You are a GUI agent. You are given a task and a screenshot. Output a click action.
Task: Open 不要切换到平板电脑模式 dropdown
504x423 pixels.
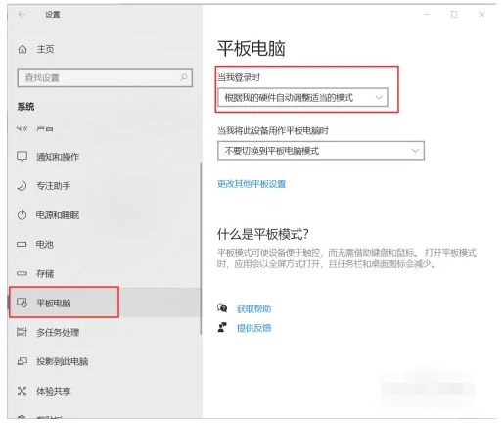pyautogui.click(x=321, y=151)
